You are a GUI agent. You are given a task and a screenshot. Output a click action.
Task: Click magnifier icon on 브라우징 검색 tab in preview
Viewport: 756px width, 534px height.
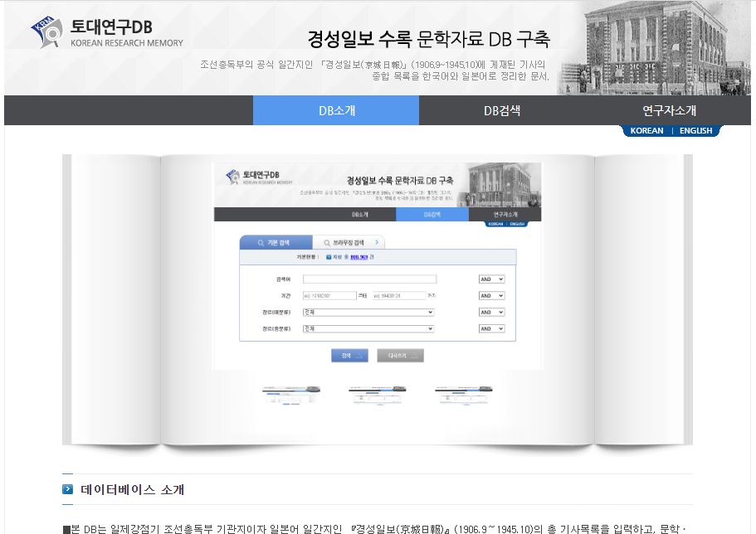point(326,243)
